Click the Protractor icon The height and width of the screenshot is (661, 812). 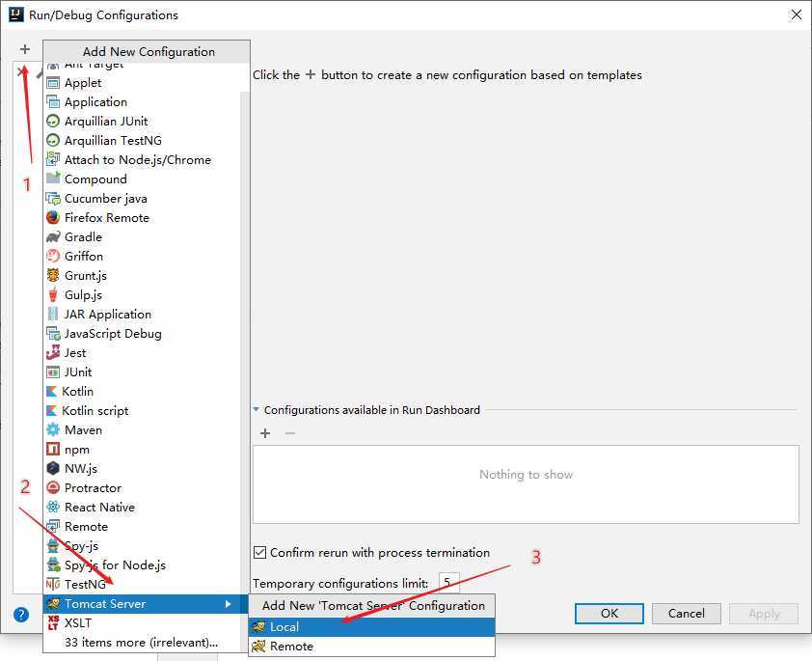[x=53, y=487]
